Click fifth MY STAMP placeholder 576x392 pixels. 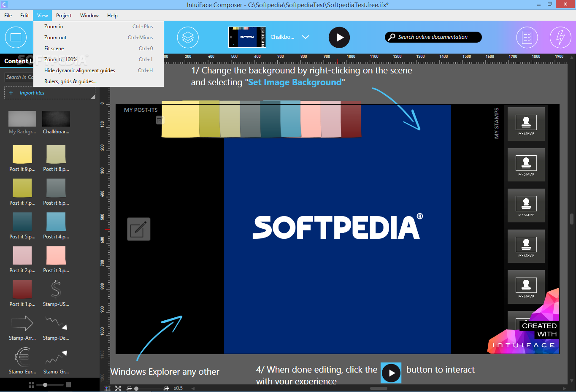(x=526, y=287)
